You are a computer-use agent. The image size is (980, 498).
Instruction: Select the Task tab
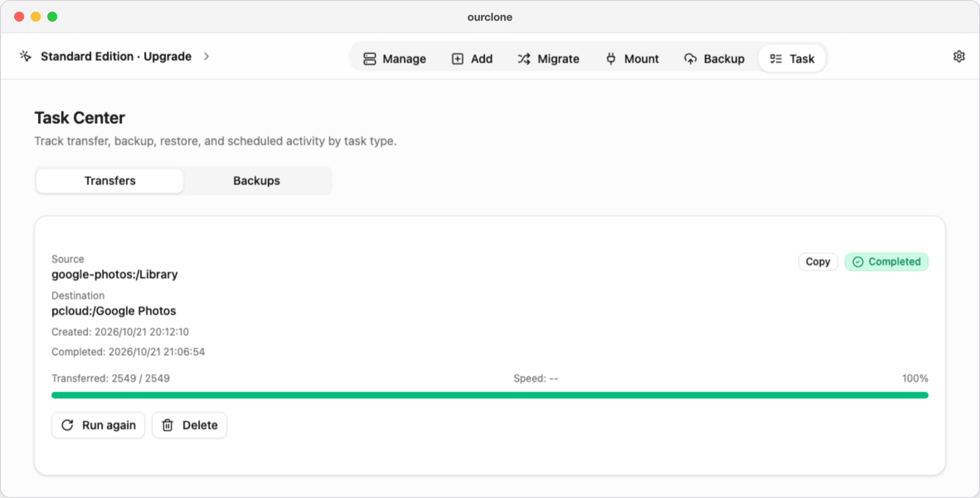[792, 59]
